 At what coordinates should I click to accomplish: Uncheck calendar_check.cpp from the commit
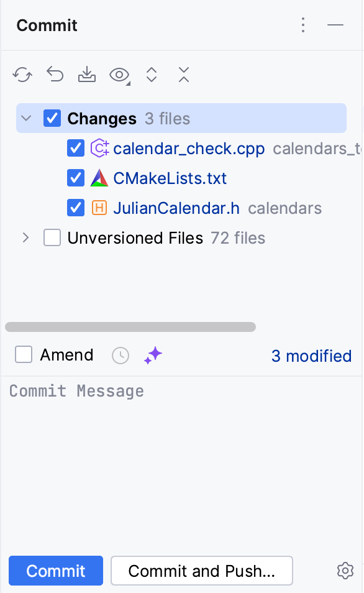[75, 148]
